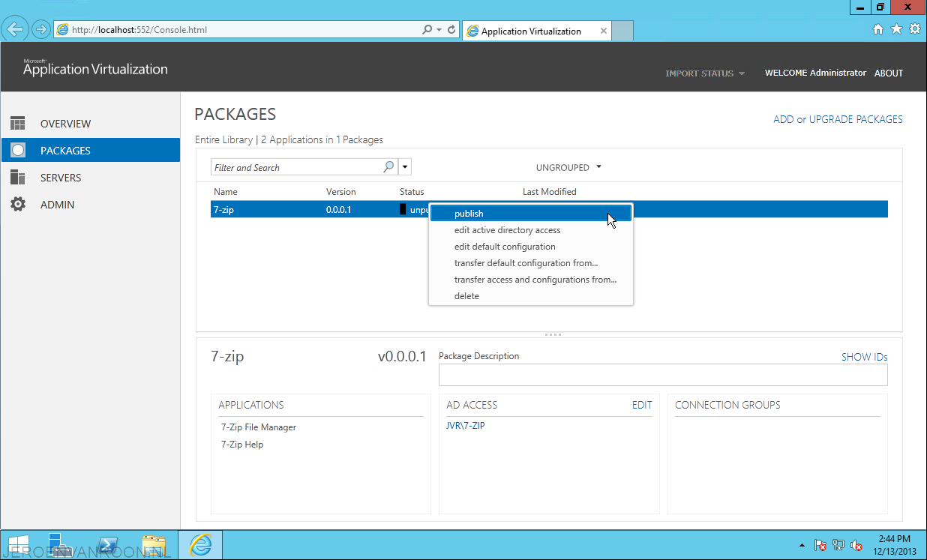Open the Servers sidebar icon
The height and width of the screenshot is (560, 927).
18,178
